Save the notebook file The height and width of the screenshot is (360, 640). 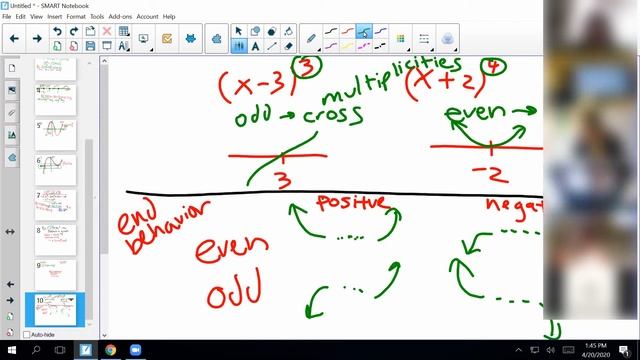click(90, 46)
